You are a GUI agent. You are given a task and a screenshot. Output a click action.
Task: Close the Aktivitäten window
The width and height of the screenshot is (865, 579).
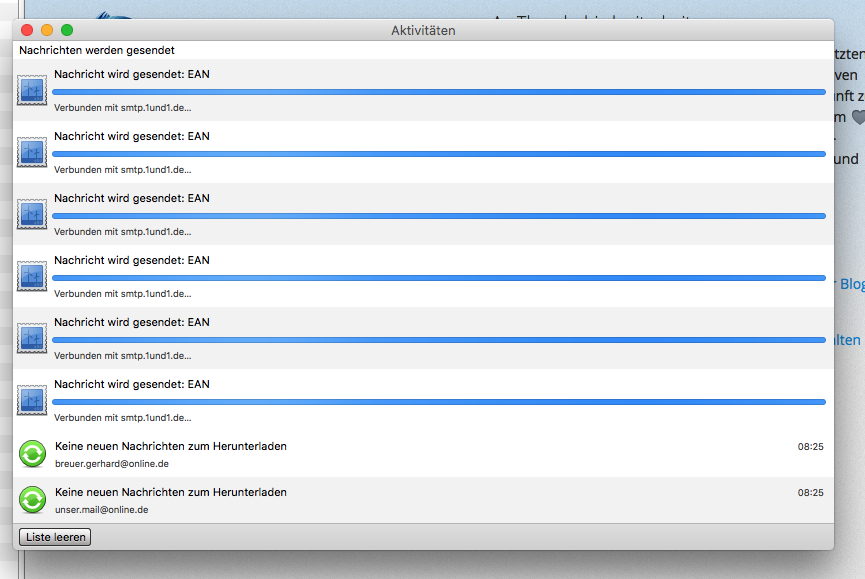[x=27, y=30]
